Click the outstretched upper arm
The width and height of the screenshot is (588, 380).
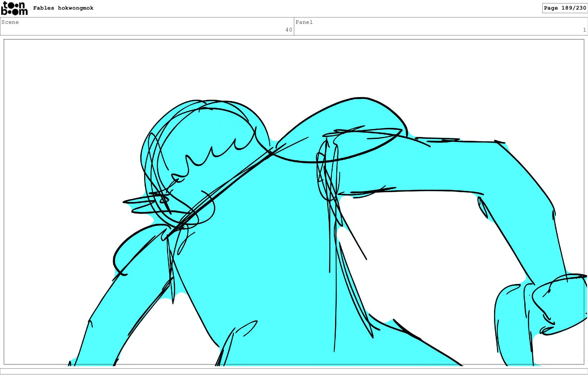[x=429, y=167]
